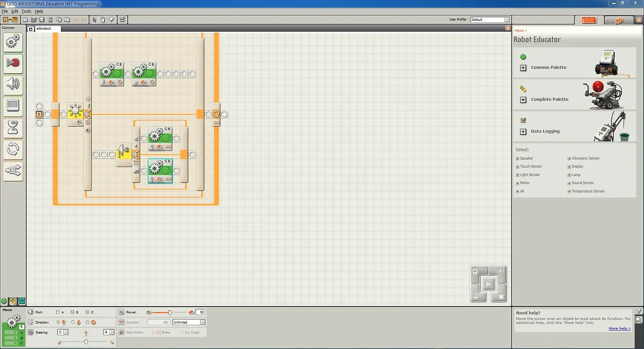Open the Tools menu

coord(26,11)
